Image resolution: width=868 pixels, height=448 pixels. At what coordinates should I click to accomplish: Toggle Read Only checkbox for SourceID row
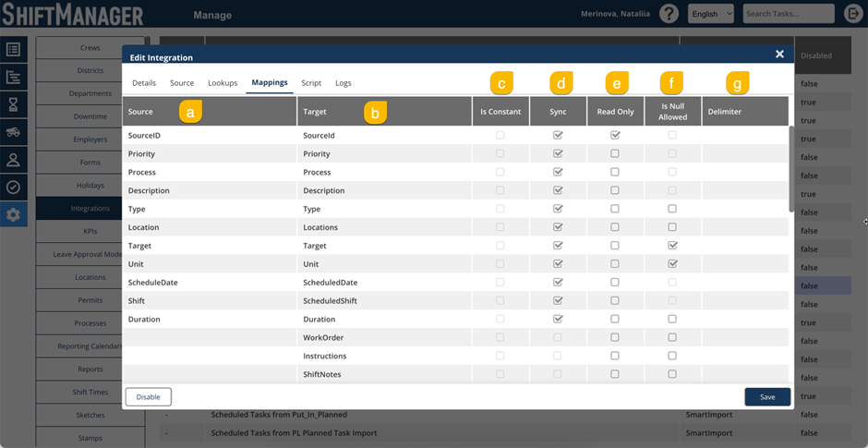point(615,135)
